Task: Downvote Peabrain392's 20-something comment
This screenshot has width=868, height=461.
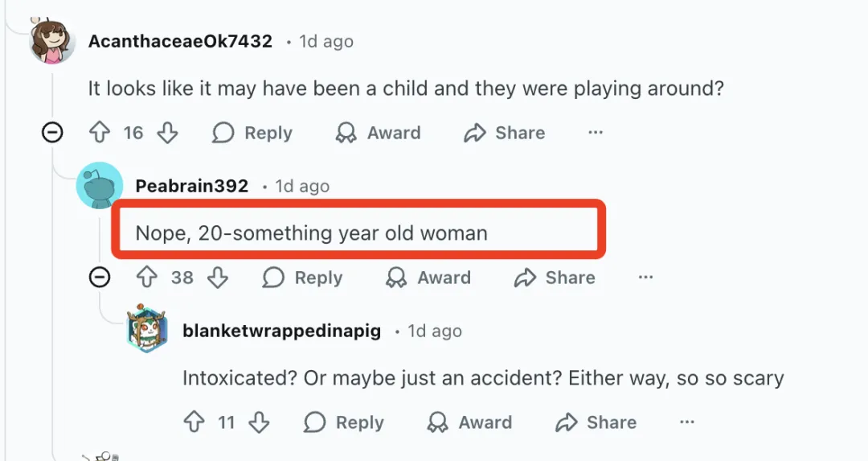Action: click(217, 278)
